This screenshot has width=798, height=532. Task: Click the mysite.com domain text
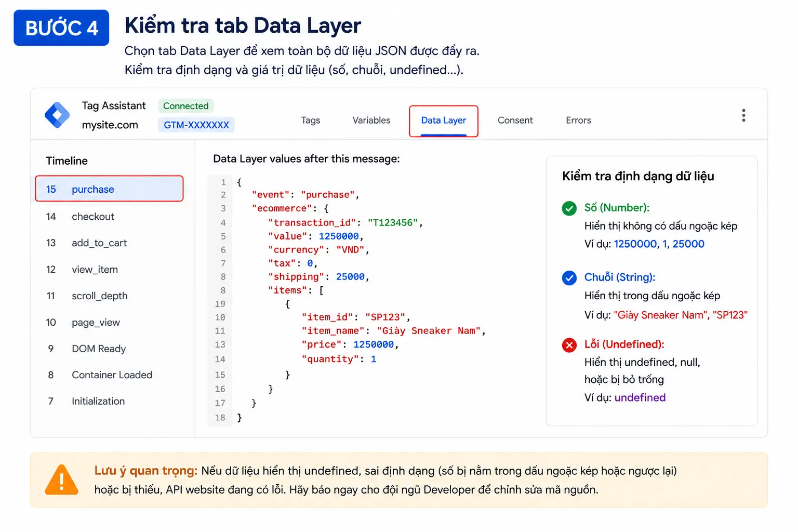(x=110, y=125)
